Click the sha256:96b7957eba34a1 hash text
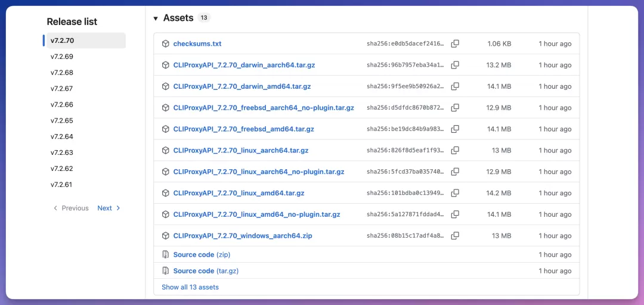 (x=405, y=65)
